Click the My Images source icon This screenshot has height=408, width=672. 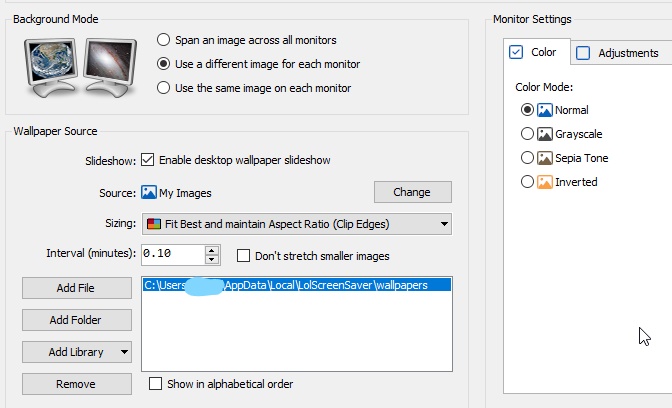149,193
